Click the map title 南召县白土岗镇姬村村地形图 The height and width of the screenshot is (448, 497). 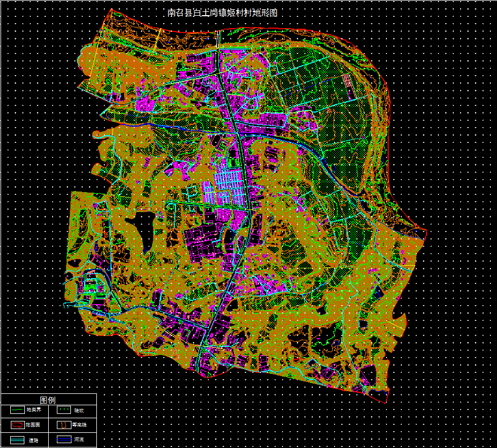click(x=222, y=12)
